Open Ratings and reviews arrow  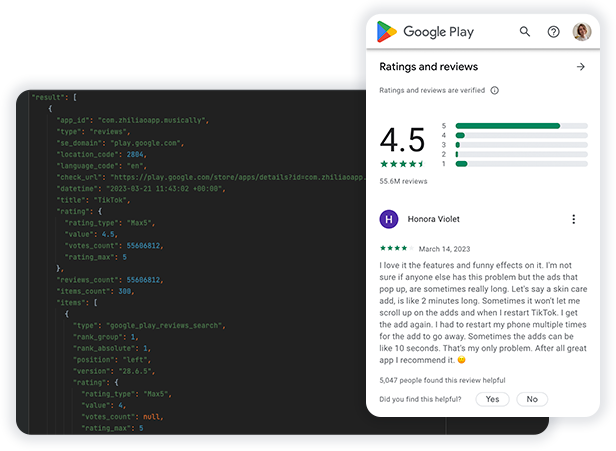pos(581,67)
